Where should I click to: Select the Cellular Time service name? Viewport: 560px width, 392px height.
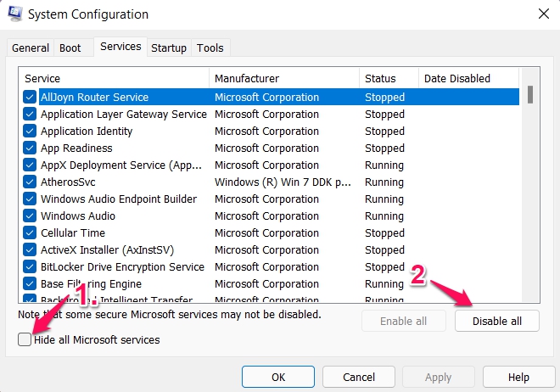73,232
